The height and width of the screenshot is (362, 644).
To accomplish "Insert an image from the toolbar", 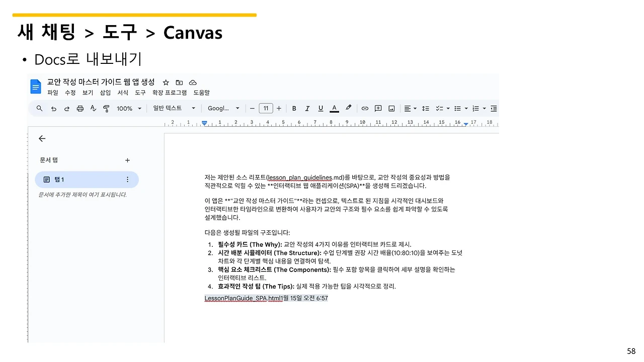I will [391, 108].
